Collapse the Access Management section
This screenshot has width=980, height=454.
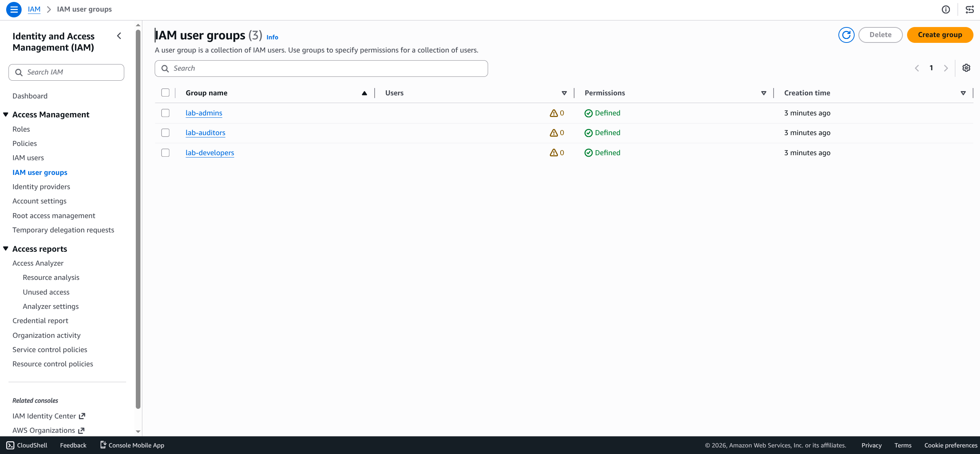[x=6, y=115]
